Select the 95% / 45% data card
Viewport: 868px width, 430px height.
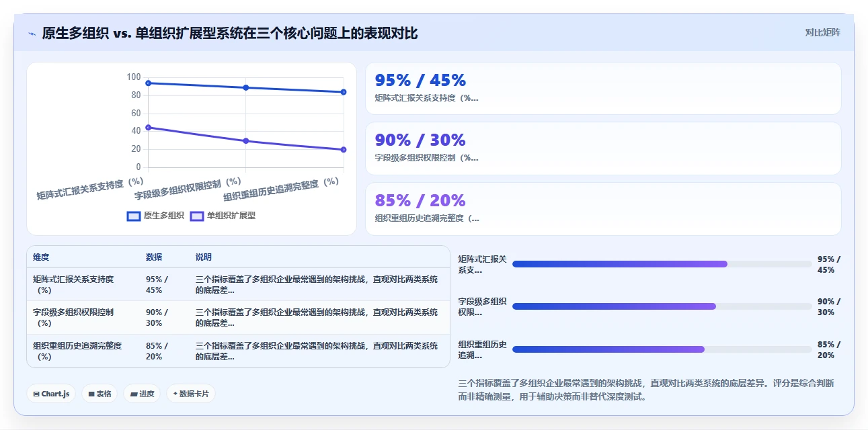pos(603,89)
